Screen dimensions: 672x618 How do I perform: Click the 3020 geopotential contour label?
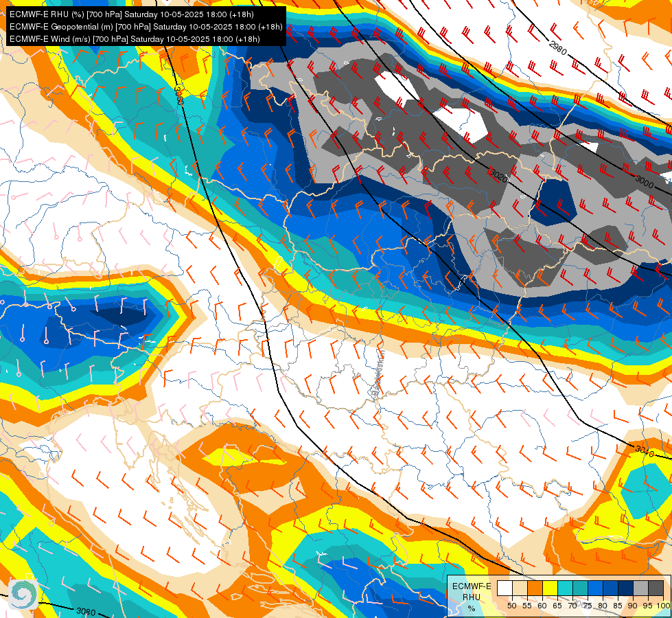(498, 175)
